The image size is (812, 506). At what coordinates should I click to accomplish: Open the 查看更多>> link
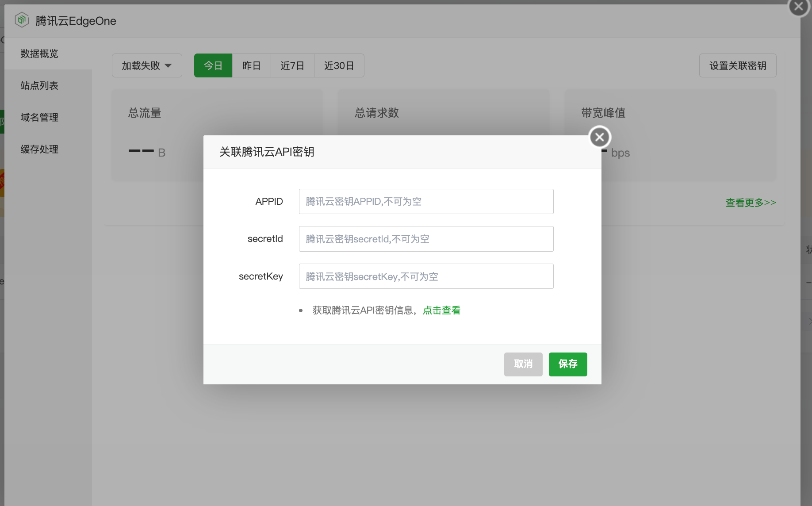coord(751,202)
